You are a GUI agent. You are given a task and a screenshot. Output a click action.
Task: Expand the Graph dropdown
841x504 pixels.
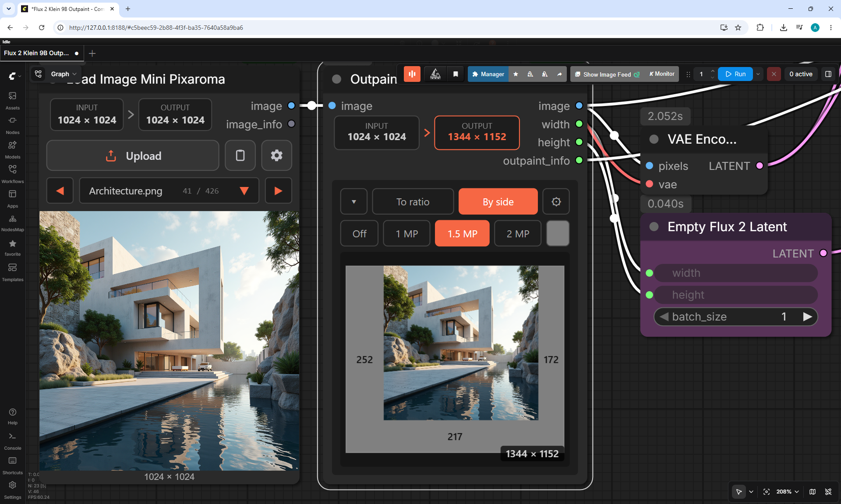(64, 74)
